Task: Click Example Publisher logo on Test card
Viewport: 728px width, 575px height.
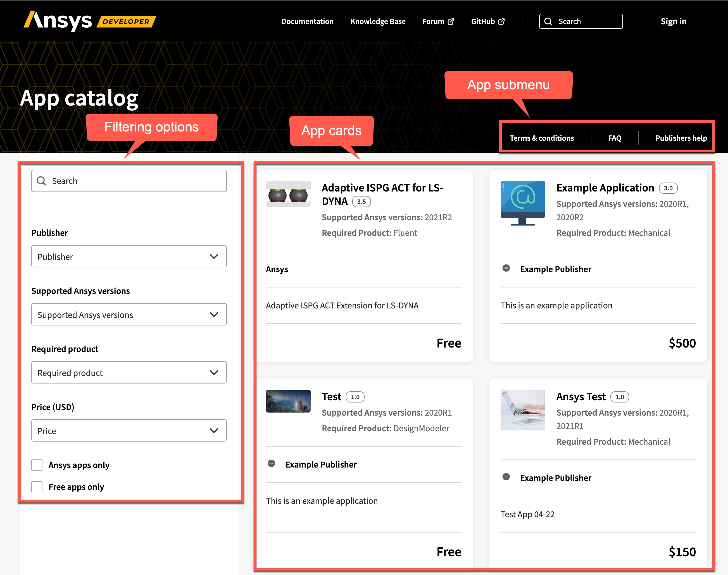Action: click(272, 464)
